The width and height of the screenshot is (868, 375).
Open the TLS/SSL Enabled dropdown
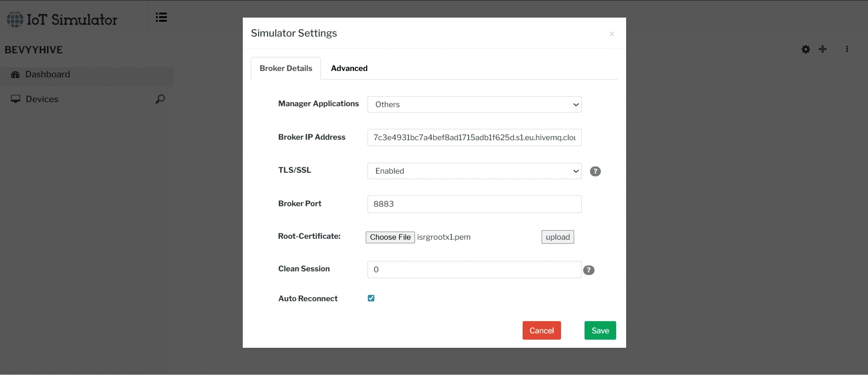click(474, 171)
